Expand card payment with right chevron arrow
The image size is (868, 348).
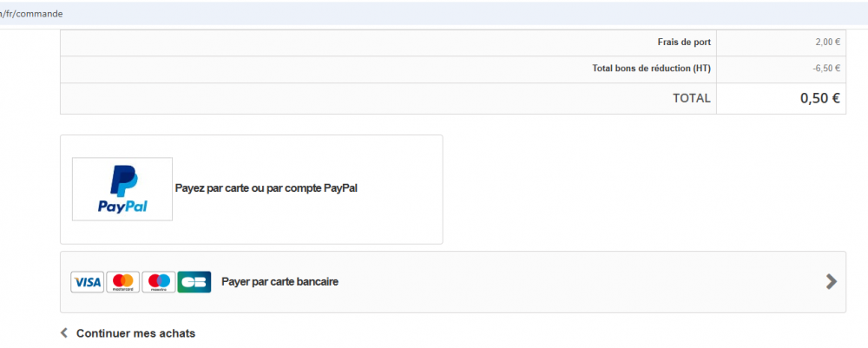[831, 281]
